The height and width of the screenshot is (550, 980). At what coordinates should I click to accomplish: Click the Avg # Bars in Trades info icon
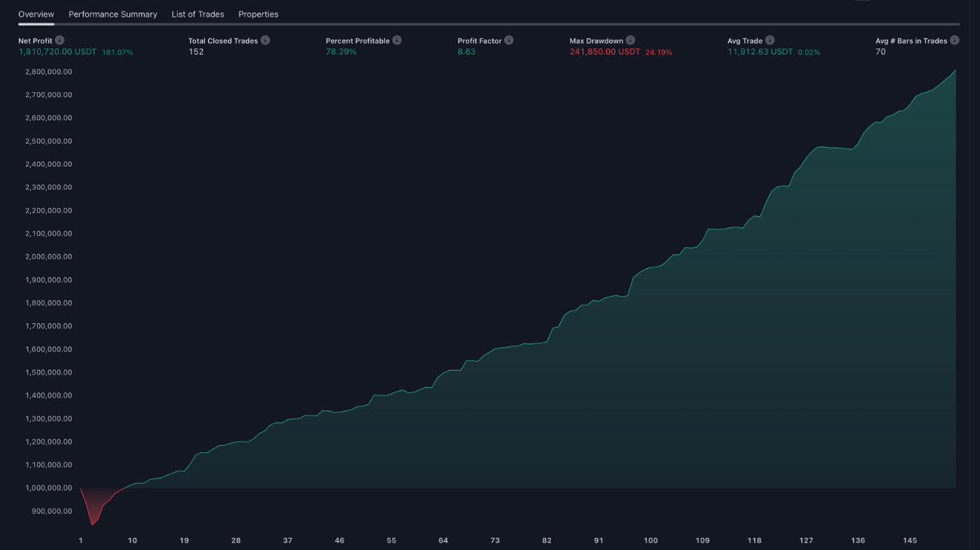click(x=954, y=41)
